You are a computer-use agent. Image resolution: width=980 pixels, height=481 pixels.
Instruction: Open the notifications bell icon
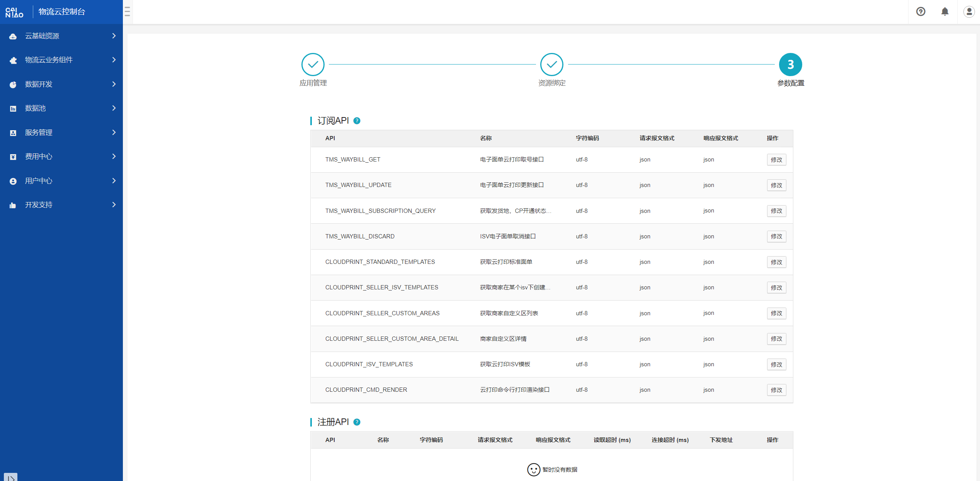click(x=945, y=12)
